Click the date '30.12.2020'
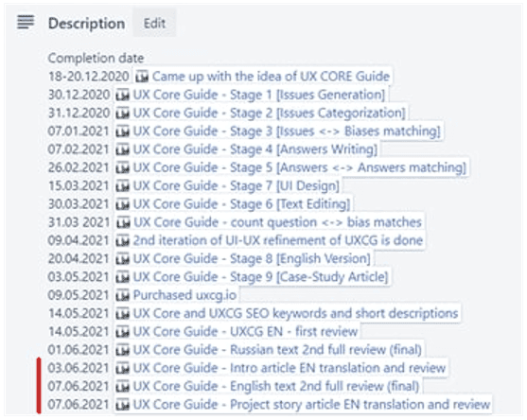527x420 pixels. (x=79, y=95)
